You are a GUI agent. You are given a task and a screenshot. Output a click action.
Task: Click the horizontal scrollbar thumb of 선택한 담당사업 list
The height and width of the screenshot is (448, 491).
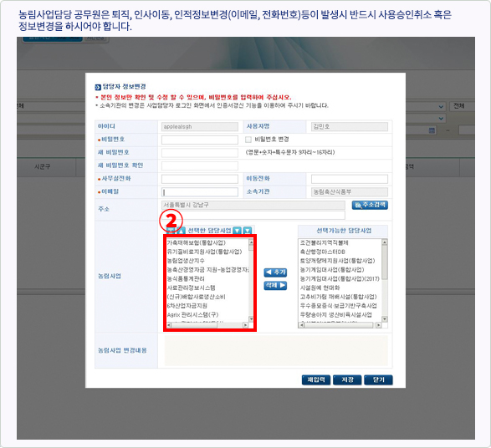coord(194,325)
